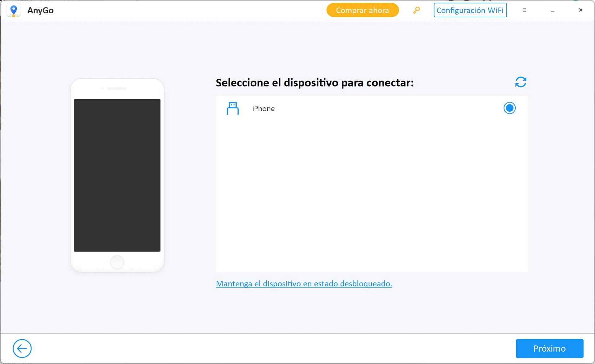Screen dimensions: 595x364
Task: Click the AnyGo location pin logo
Action: (14, 10)
